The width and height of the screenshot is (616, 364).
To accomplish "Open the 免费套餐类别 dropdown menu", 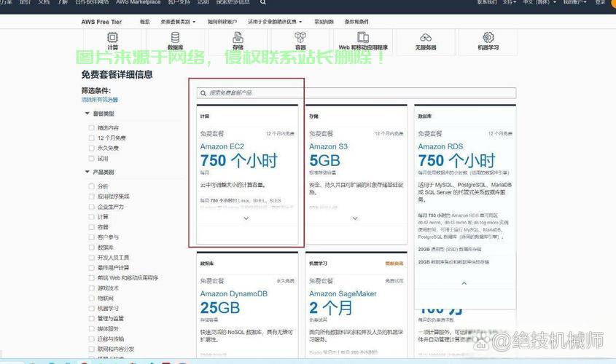I will 178,22.
